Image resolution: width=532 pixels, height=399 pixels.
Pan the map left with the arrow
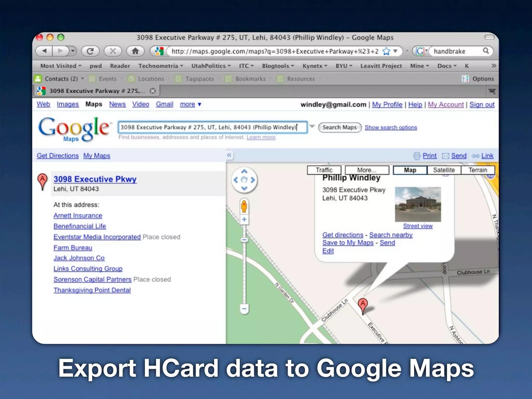click(236, 180)
